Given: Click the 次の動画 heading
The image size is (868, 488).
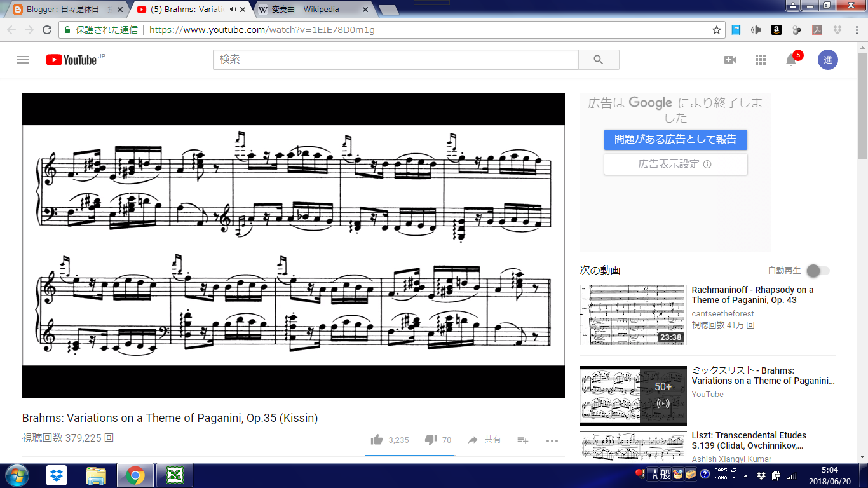Looking at the screenshot, I should [600, 270].
